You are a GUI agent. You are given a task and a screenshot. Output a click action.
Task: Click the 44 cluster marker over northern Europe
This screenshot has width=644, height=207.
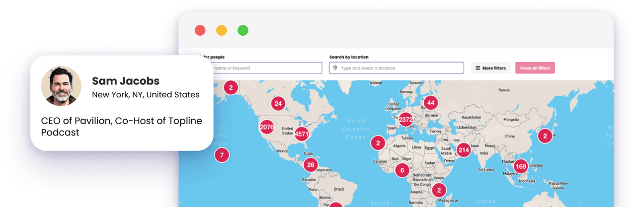click(x=430, y=103)
